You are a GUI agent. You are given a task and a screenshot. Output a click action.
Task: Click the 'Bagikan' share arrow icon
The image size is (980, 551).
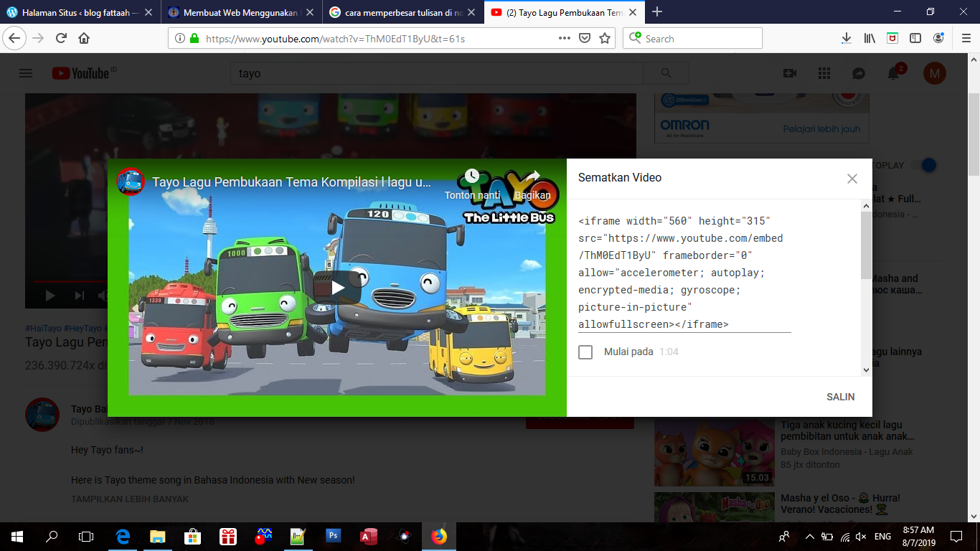532,177
